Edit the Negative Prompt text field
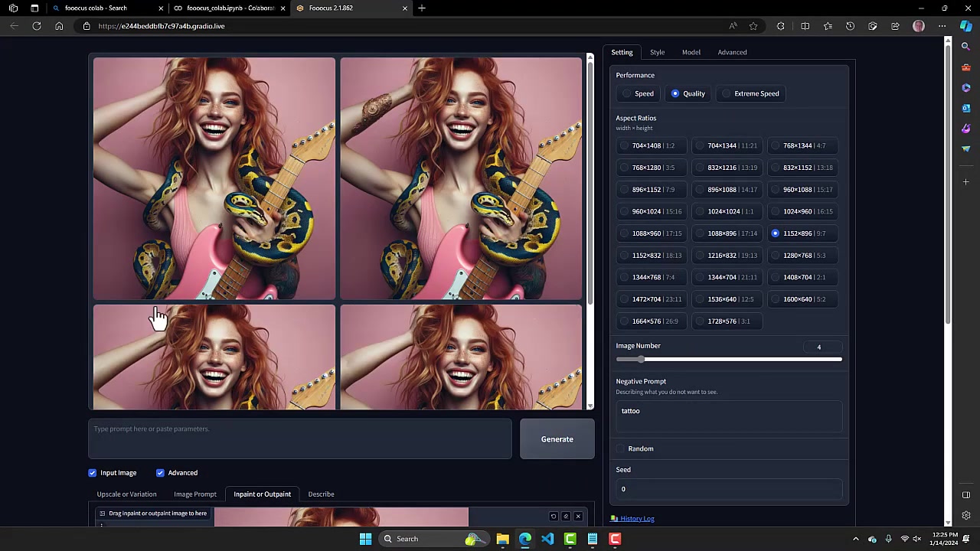 coord(729,416)
